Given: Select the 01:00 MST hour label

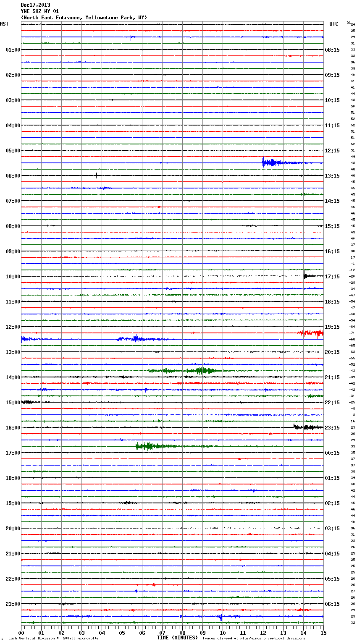Looking at the screenshot, I should (13, 50).
